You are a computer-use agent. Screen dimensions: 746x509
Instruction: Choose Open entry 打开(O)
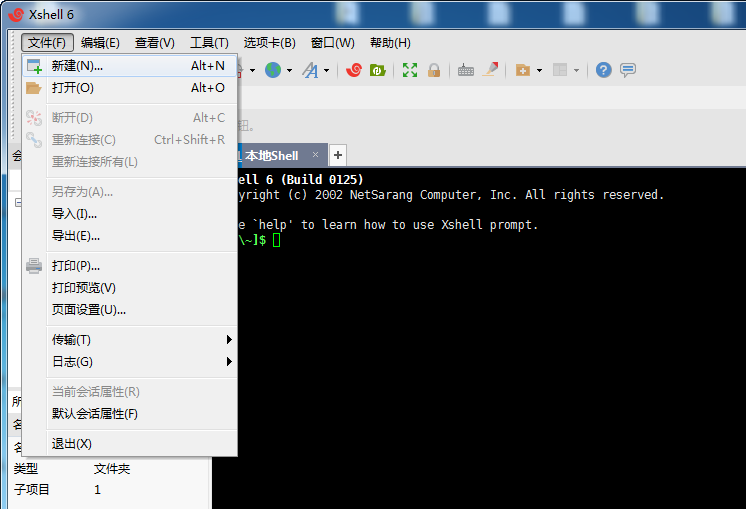[x=129, y=88]
